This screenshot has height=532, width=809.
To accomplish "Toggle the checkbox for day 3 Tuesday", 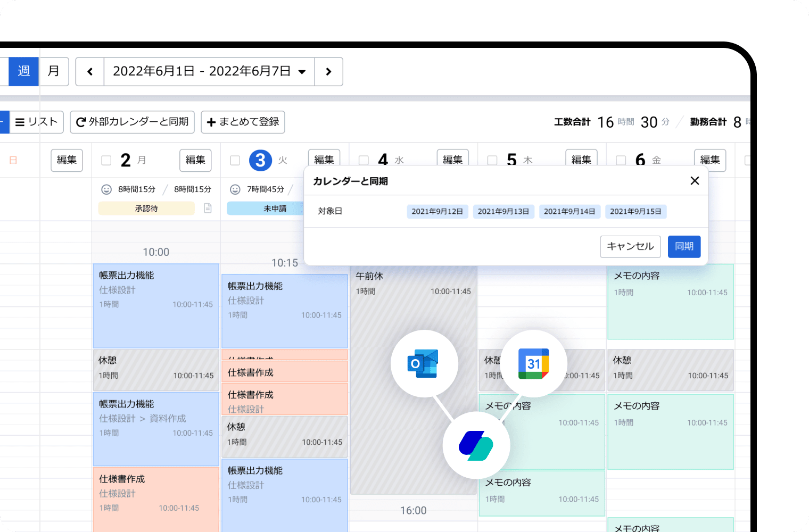I will [x=235, y=160].
